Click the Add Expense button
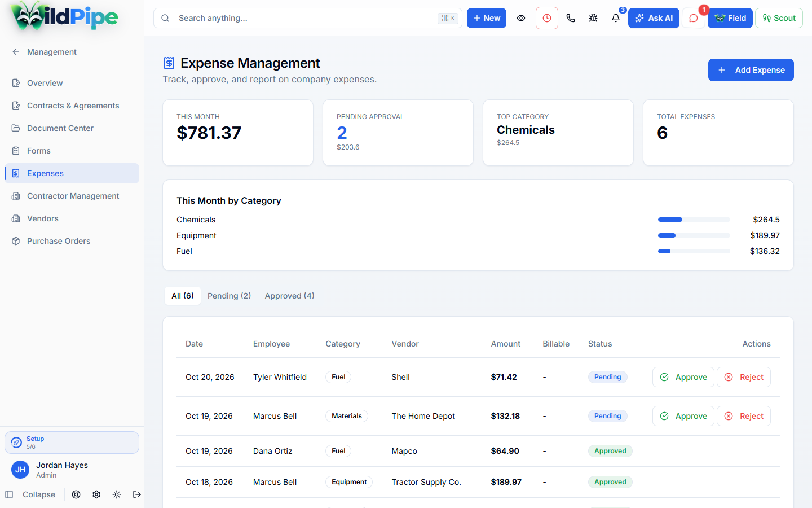812x508 pixels. [x=751, y=70]
